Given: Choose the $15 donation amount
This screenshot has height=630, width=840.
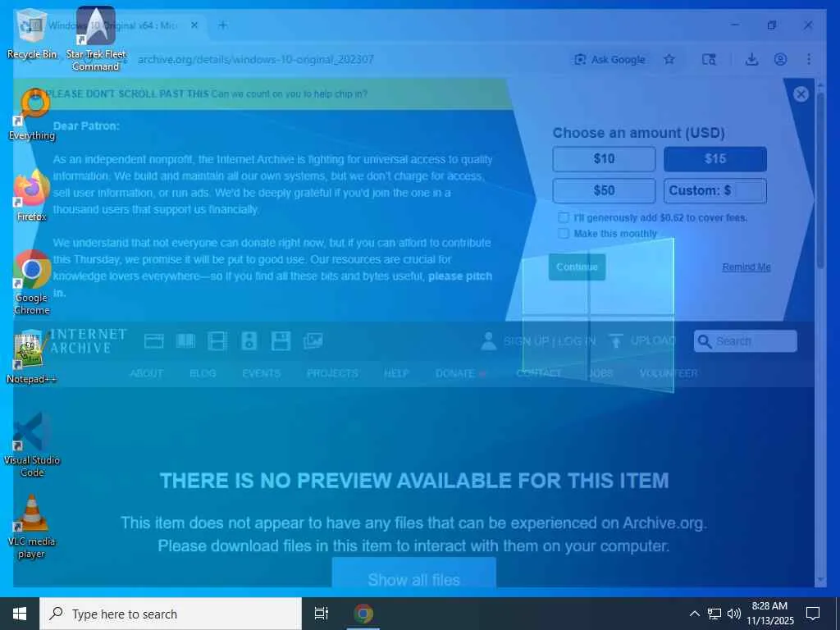Looking at the screenshot, I should (715, 159).
